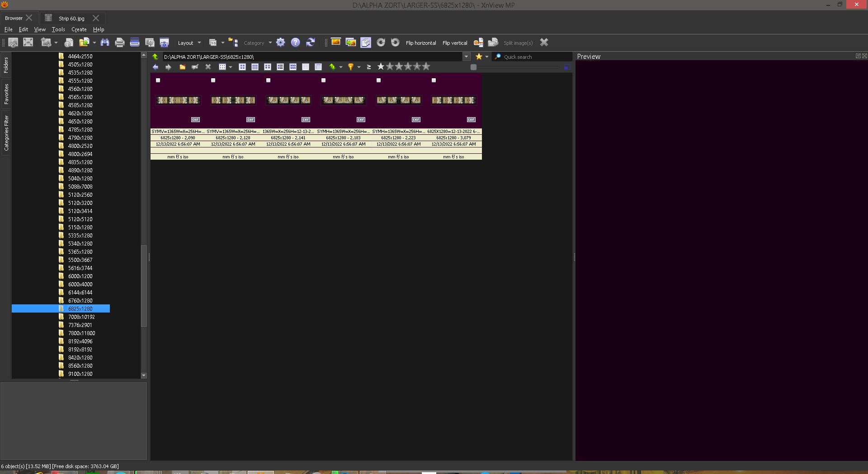Click the refresh arrows icon in toolbar

[311, 43]
